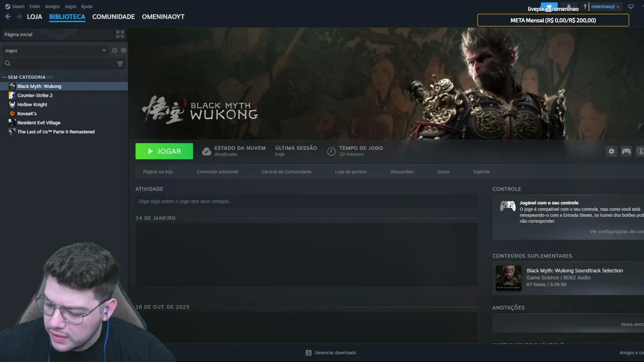The height and width of the screenshot is (362, 644).
Task: Toggle the ready-to-play filter icon
Action: pyautogui.click(x=123, y=50)
